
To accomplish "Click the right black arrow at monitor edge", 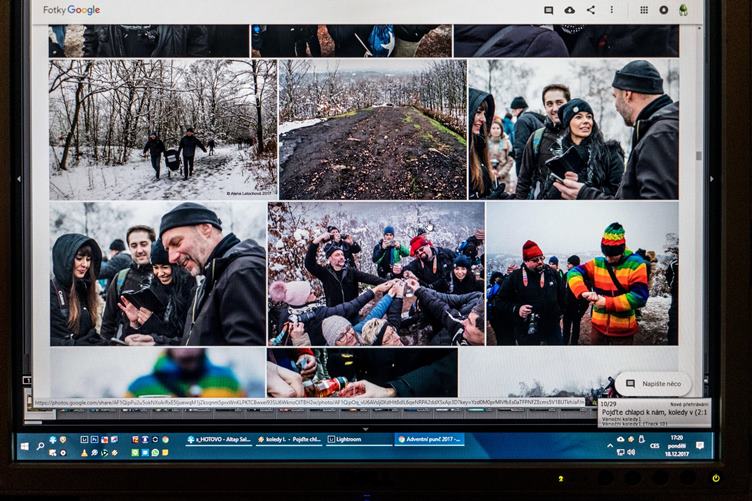I will click(712, 179).
